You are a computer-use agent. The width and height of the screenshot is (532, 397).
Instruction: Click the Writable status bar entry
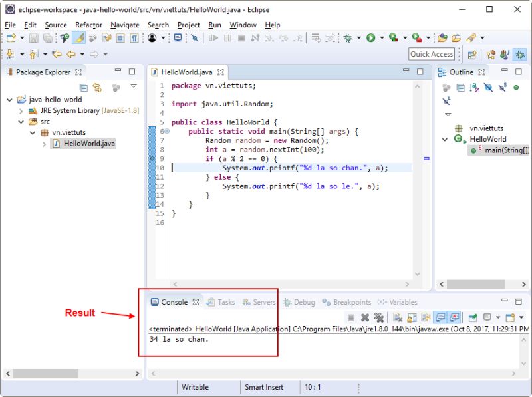(195, 387)
